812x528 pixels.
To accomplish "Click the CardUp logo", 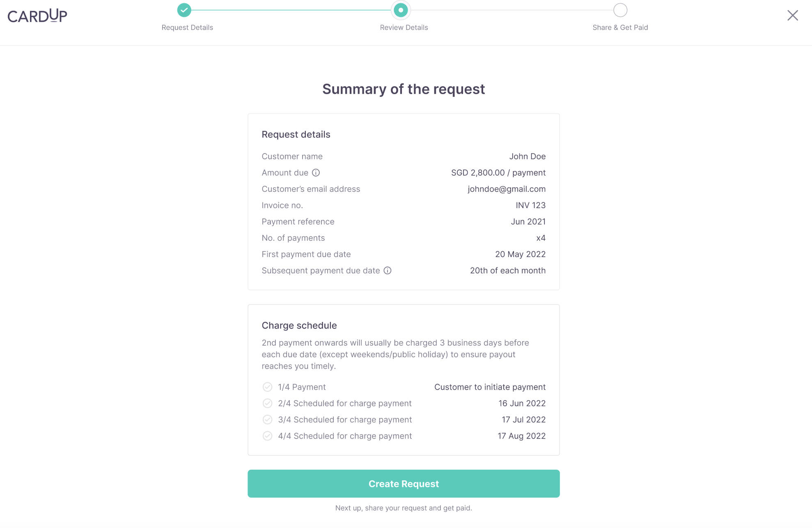I will (x=37, y=16).
